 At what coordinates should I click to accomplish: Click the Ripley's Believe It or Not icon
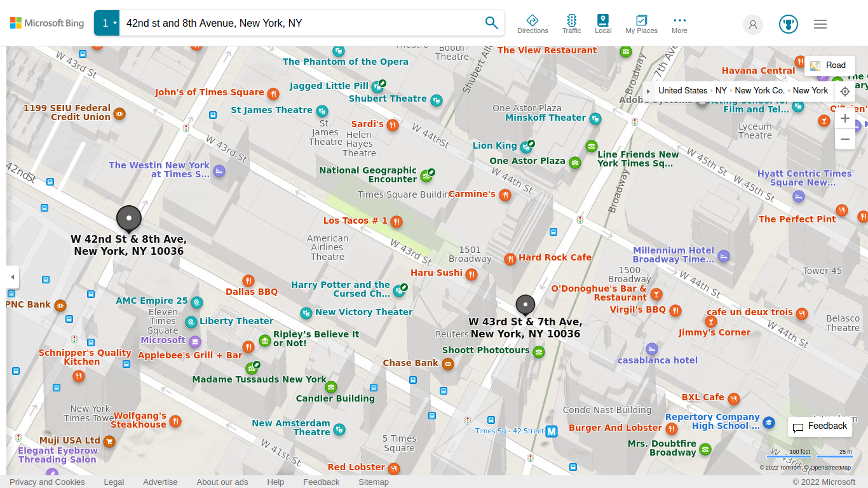pyautogui.click(x=265, y=341)
